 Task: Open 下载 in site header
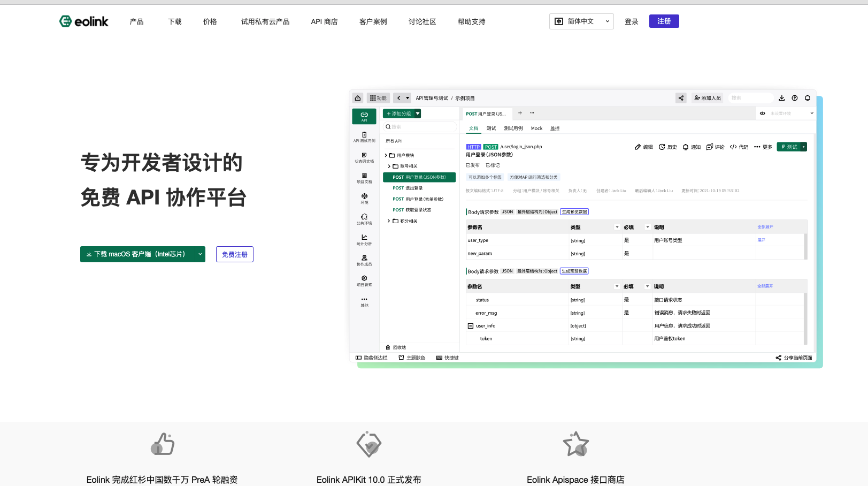tap(174, 21)
